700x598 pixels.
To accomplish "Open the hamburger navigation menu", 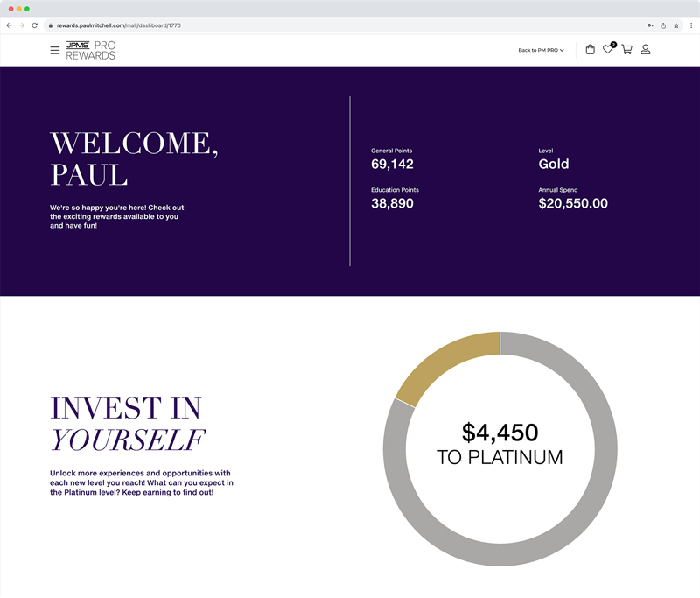I will point(55,51).
